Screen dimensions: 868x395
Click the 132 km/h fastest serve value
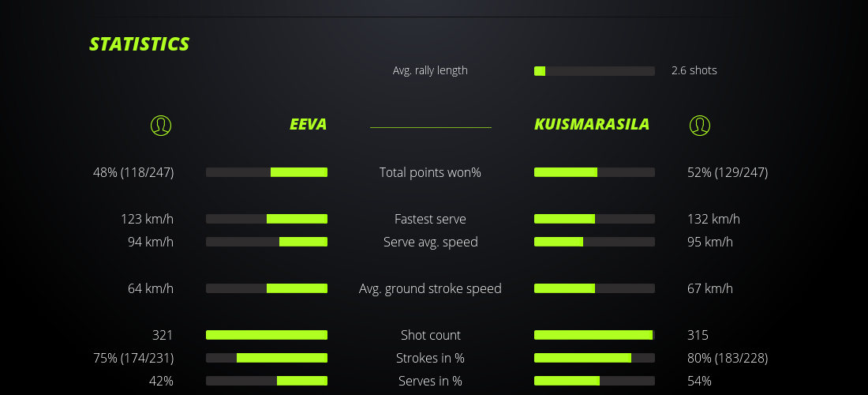coord(713,219)
